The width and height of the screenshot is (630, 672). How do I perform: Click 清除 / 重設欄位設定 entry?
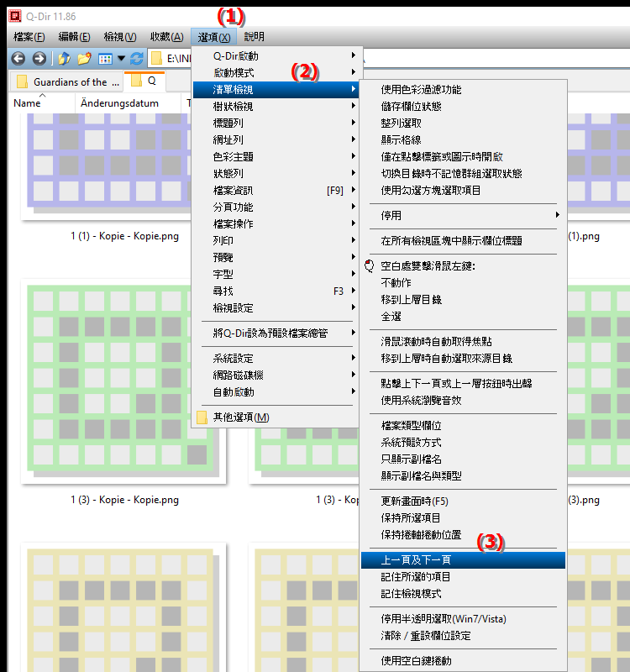tap(464, 636)
